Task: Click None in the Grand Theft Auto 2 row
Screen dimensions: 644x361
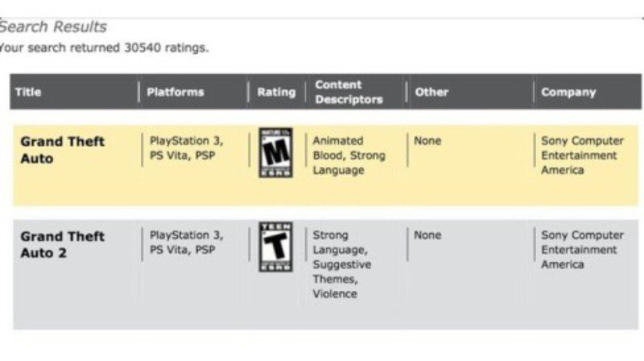Action: [x=427, y=235]
